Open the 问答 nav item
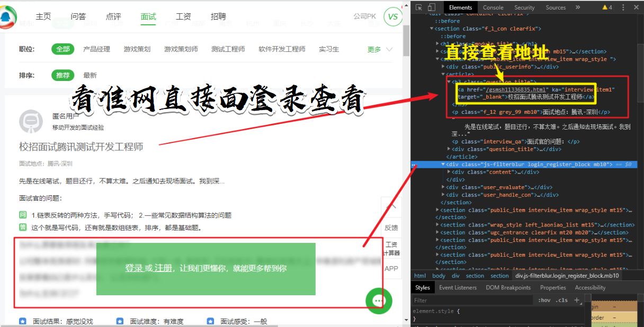 click(x=78, y=16)
